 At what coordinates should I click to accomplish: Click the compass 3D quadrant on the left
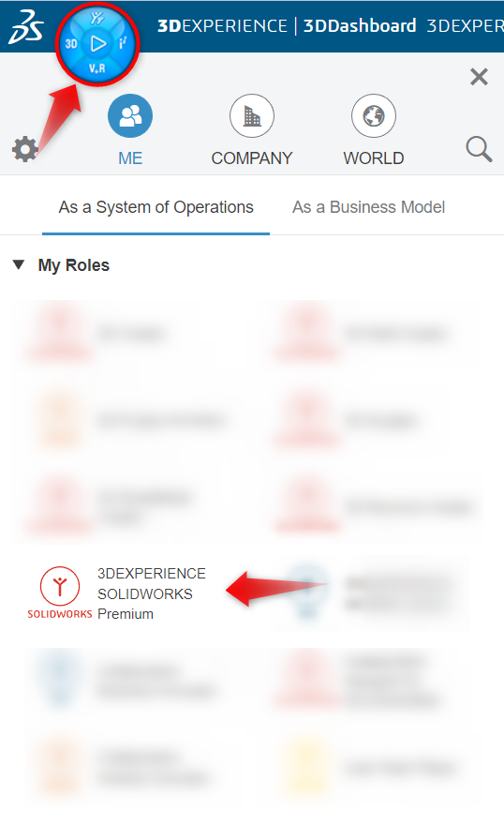tap(71, 44)
